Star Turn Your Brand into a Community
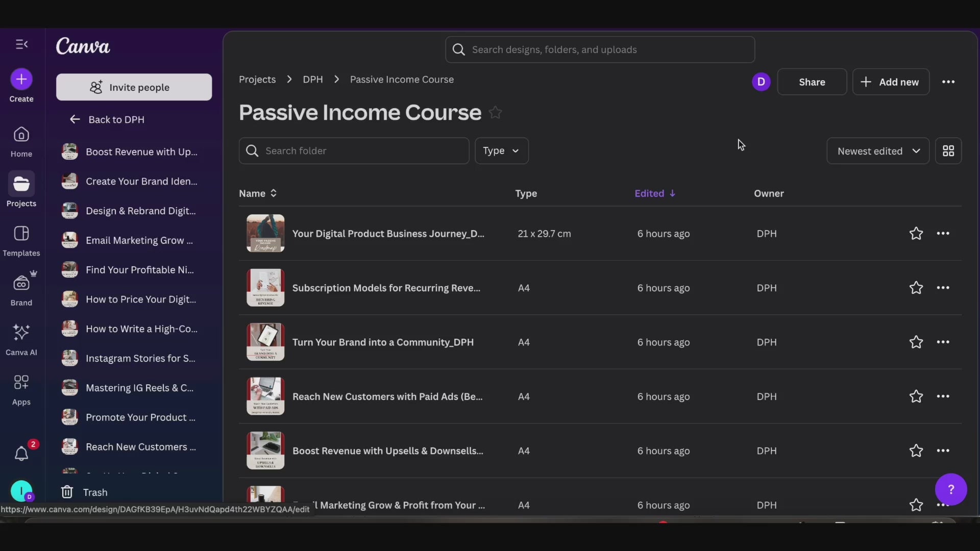 (x=916, y=342)
